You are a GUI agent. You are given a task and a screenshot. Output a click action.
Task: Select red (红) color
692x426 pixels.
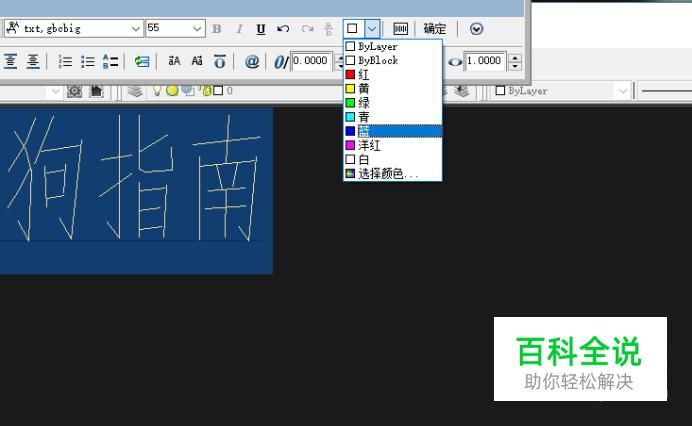(393, 75)
